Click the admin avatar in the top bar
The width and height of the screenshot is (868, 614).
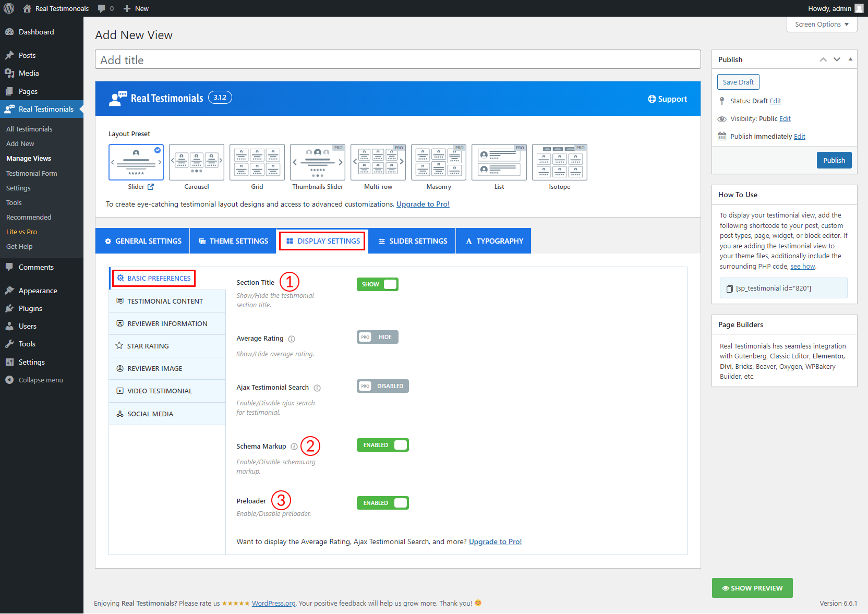pyautogui.click(x=859, y=8)
